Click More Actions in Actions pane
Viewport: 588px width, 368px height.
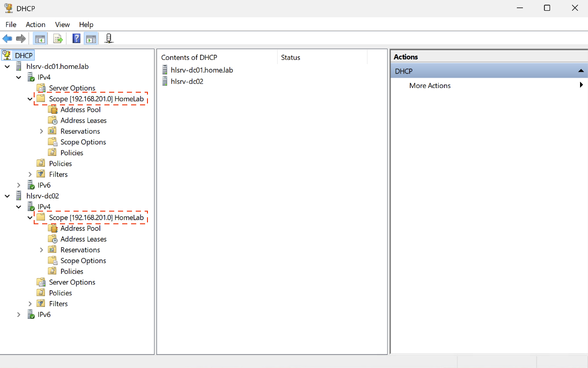coord(430,86)
